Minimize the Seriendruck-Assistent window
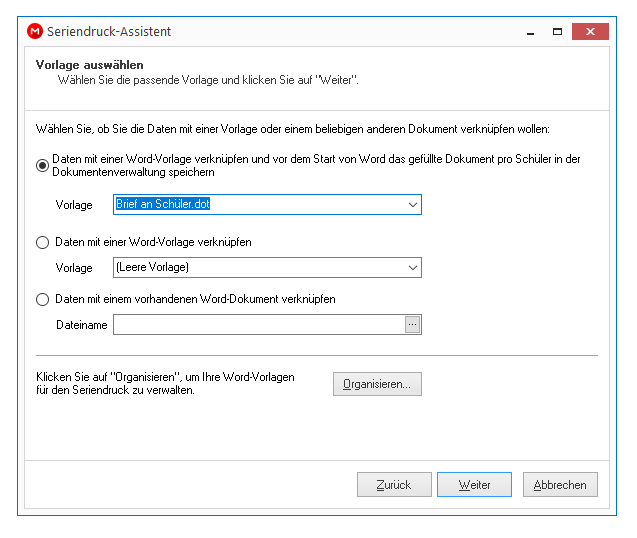The image size is (637, 538). [530, 32]
